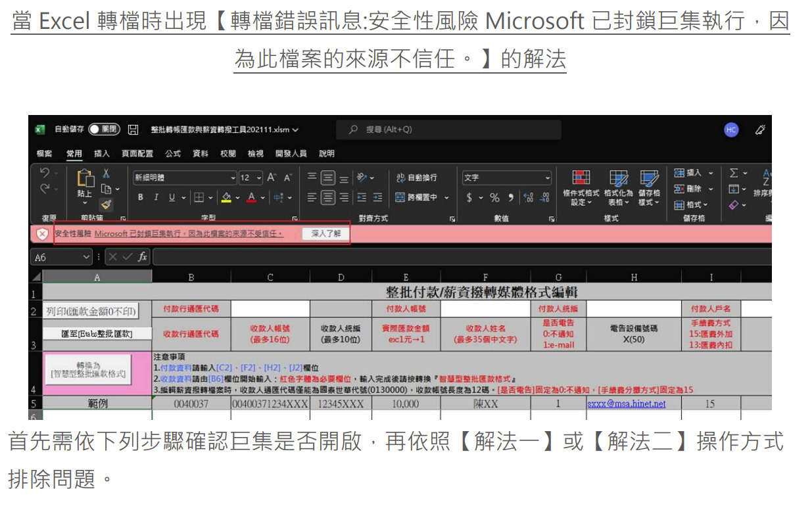Toggle Wrap Text (自動換行)
812x508 pixels.
[x=416, y=177]
